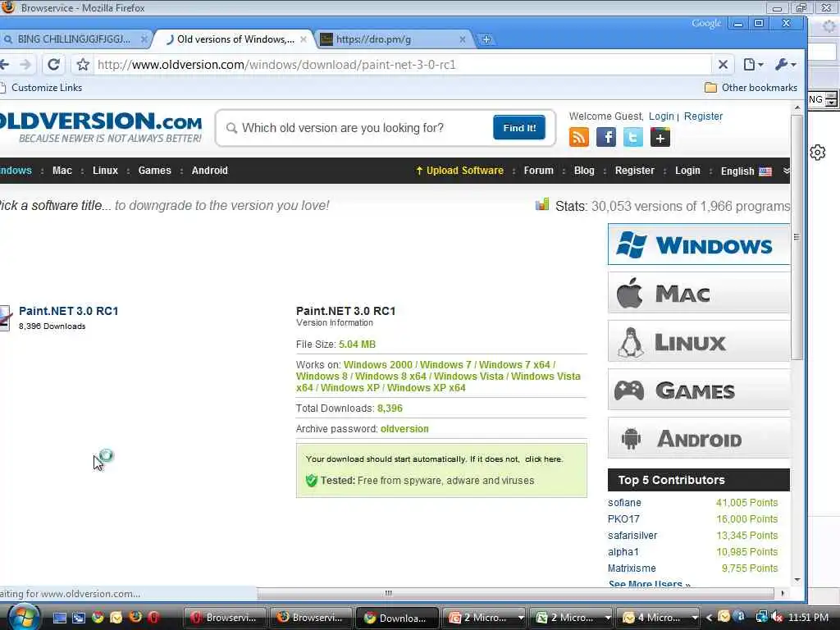Screen dimensions: 840x630
Task: Open the Twitter icon
Action: coord(632,137)
